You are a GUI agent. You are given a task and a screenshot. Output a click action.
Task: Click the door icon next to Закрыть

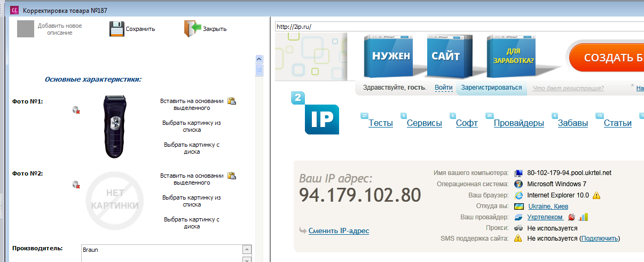pos(192,29)
